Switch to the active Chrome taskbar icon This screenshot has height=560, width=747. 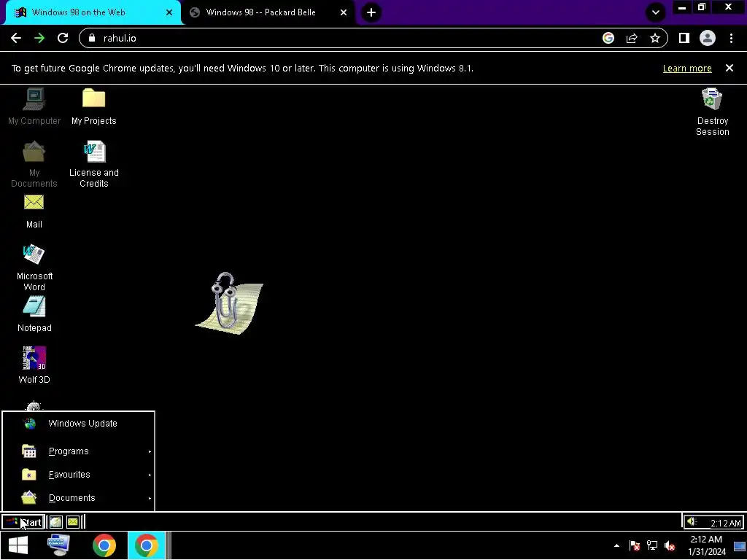(x=146, y=545)
